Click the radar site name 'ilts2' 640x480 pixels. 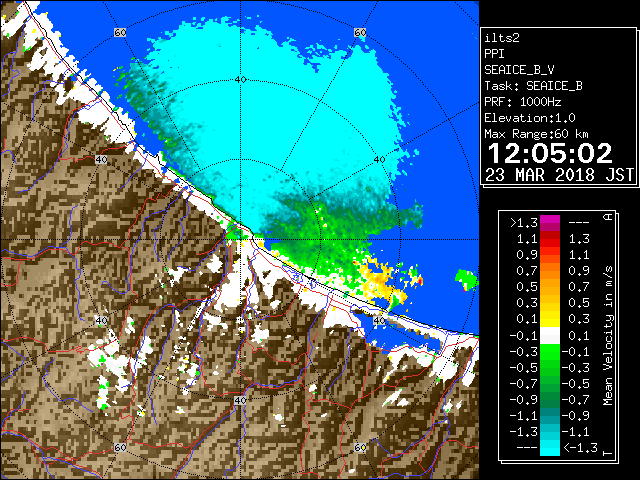tap(502, 38)
